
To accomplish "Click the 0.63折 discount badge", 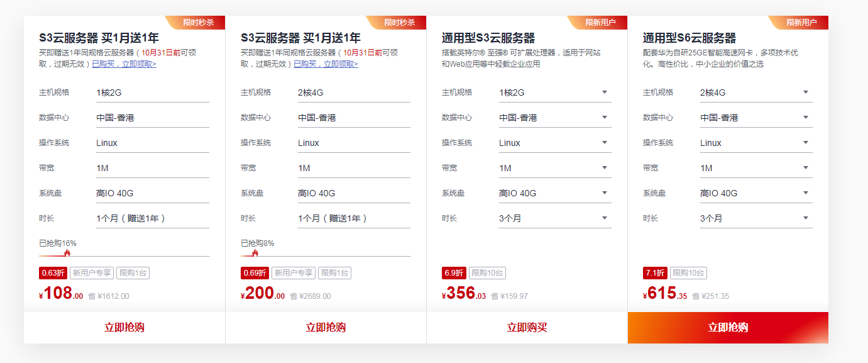I will click(53, 273).
